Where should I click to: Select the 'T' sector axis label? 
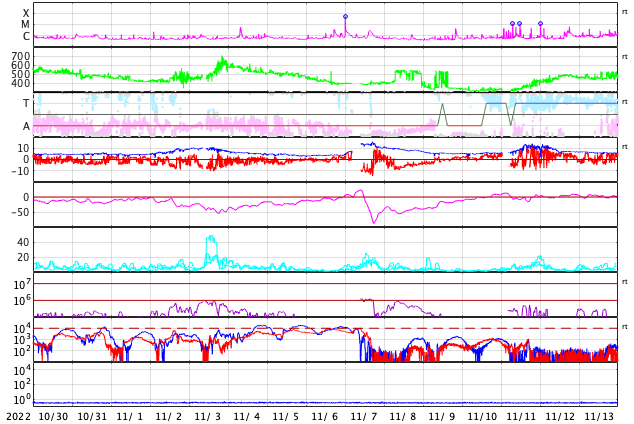pyautogui.click(x=26, y=103)
